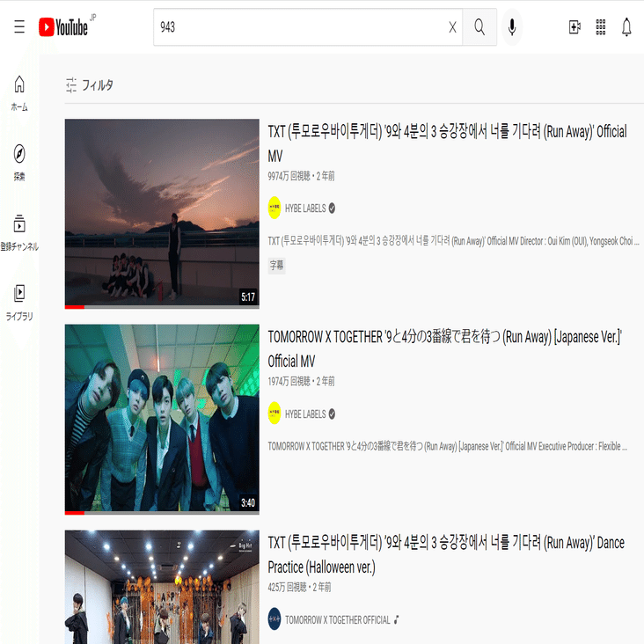The image size is (644, 644).
Task: Click watch progress bar on Japanese Ver.
Action: pyautogui.click(x=162, y=513)
